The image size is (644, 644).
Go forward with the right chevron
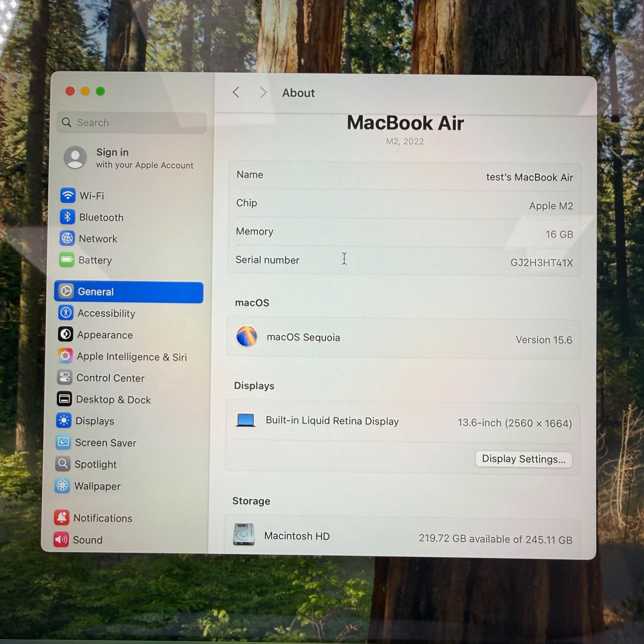click(x=263, y=92)
